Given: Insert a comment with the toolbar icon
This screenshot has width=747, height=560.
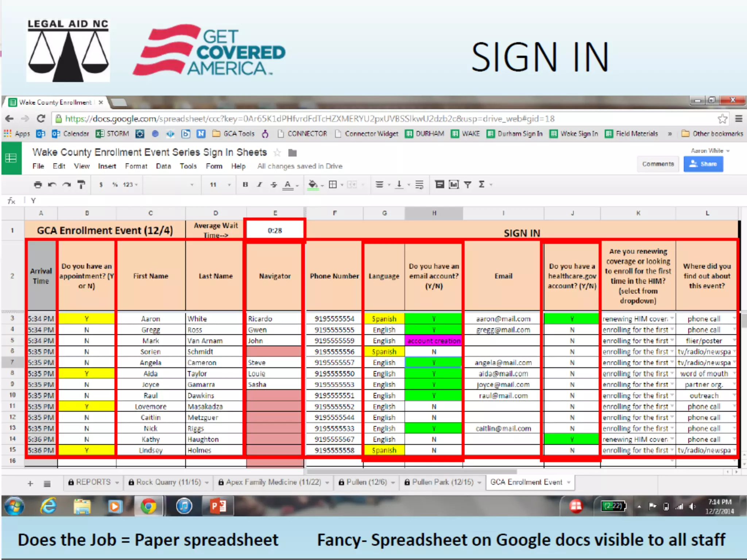Looking at the screenshot, I should pos(440,184).
